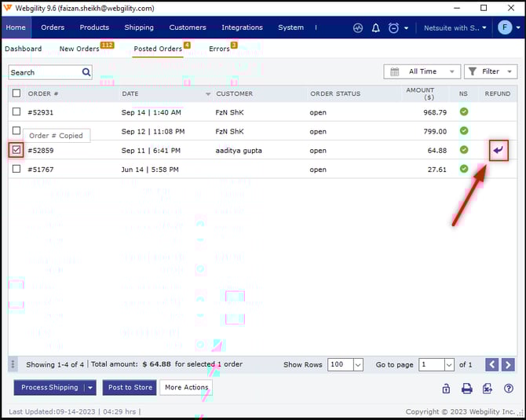Click the print icon

(466, 388)
